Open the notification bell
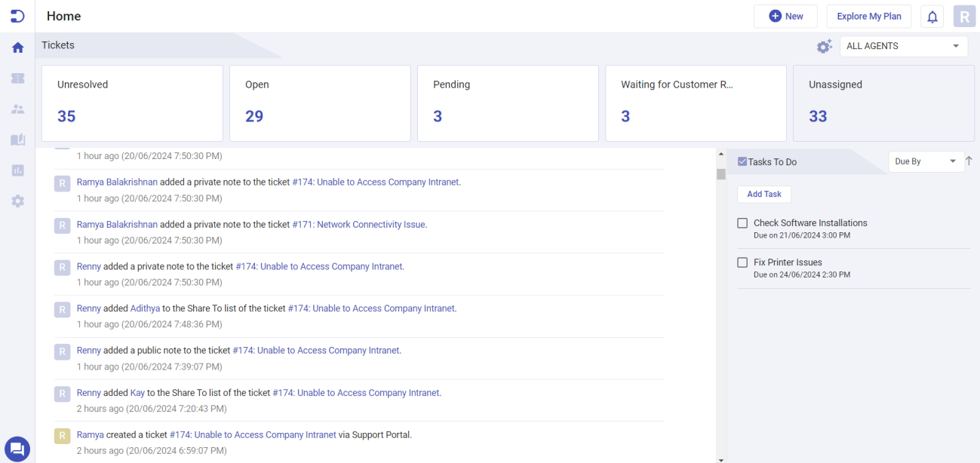The width and height of the screenshot is (980, 463). [x=932, y=16]
